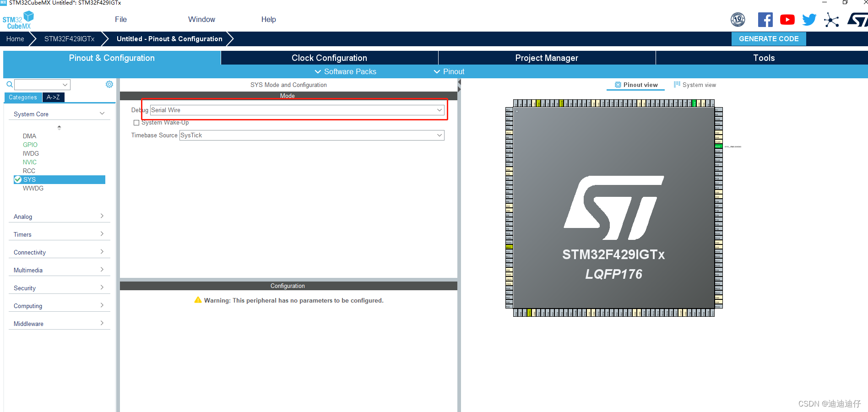Expand the Computing category

[59, 306]
